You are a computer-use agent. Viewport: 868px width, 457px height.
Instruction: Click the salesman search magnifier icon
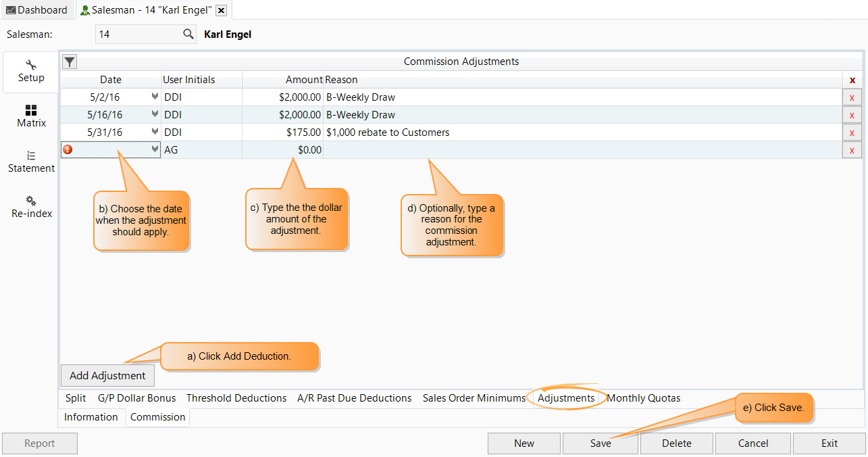(x=190, y=34)
